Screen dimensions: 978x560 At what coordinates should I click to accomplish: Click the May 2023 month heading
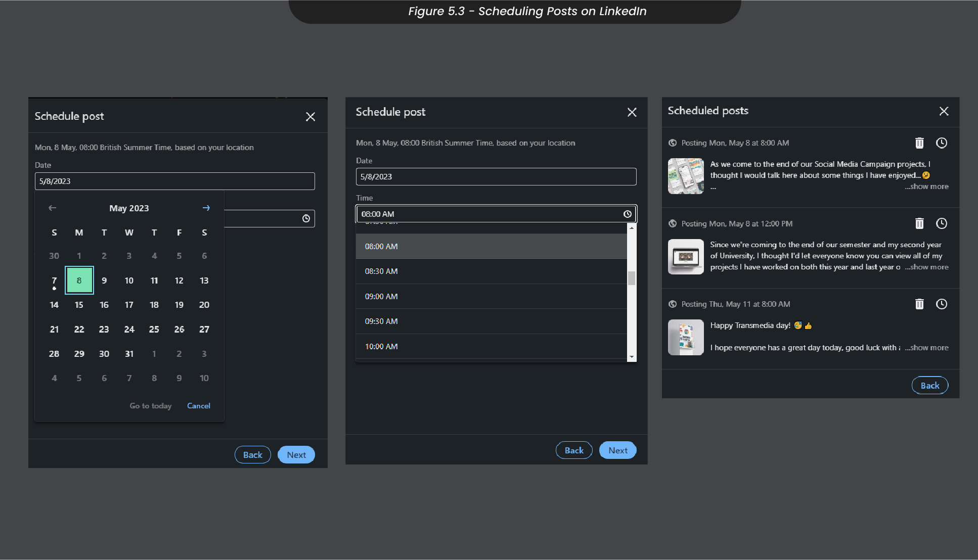[129, 208]
